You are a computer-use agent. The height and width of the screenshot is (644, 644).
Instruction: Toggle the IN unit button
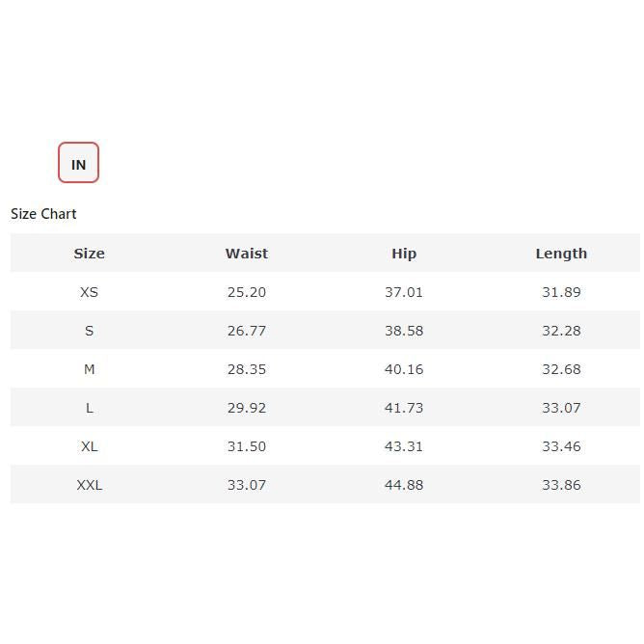pyautogui.click(x=78, y=163)
